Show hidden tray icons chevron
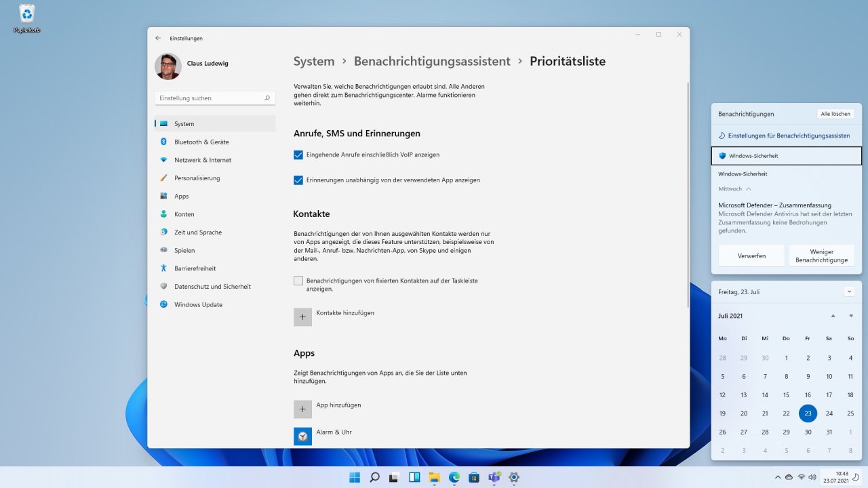Image resolution: width=868 pixels, height=488 pixels. (776, 477)
